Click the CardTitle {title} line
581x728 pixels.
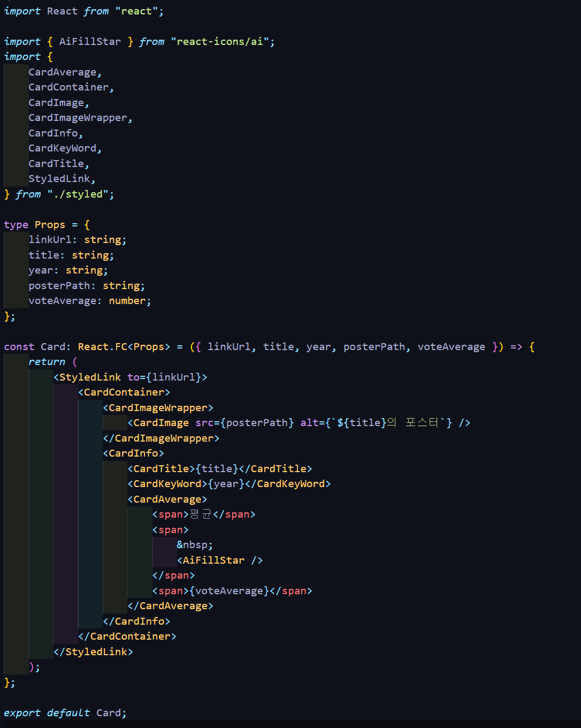[220, 469]
